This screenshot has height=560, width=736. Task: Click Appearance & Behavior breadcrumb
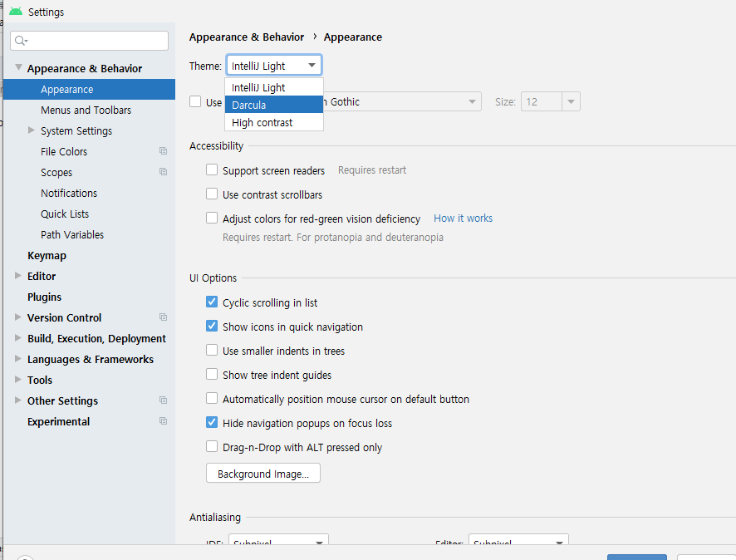247,37
